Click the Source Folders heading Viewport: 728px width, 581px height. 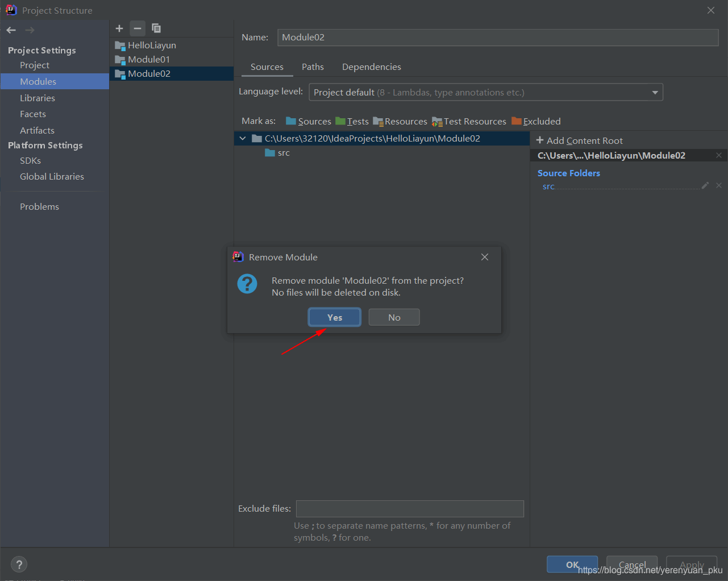tap(569, 173)
